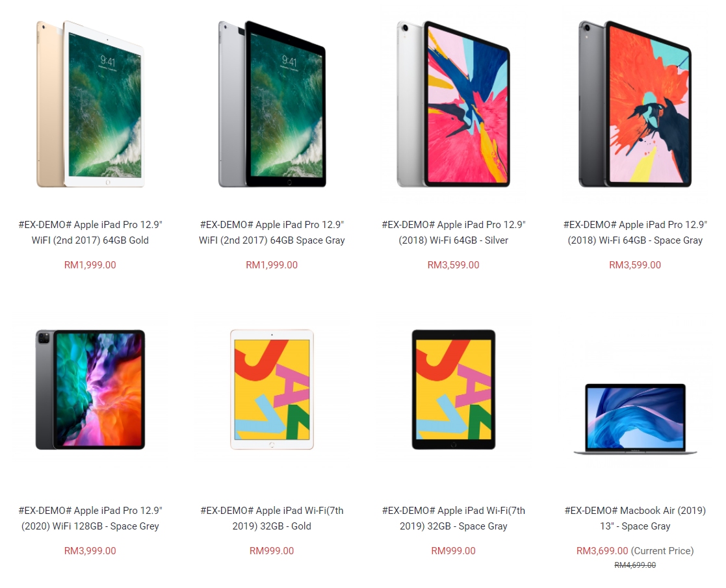The width and height of the screenshot is (726, 588).
Task: Click the RM999.00 price under the Gold iPad
Action: [x=272, y=550]
